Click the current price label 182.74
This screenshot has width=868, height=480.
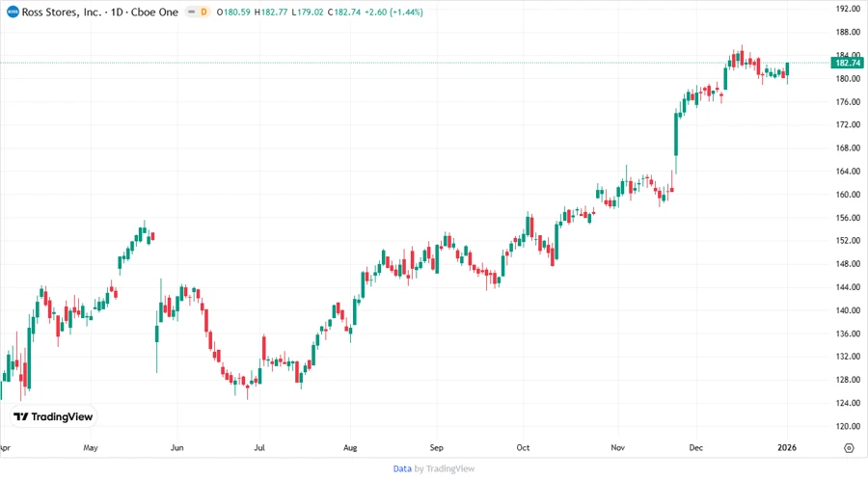pyautogui.click(x=848, y=63)
